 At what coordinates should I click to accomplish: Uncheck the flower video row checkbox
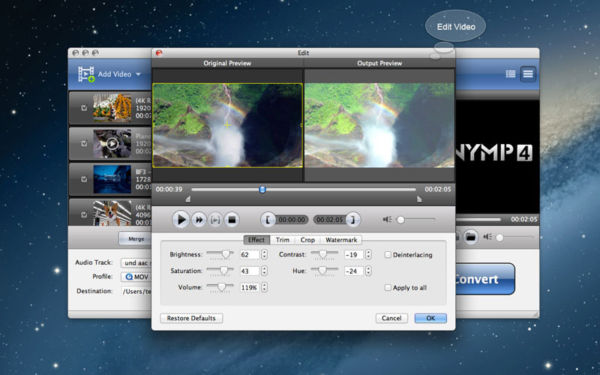84,108
